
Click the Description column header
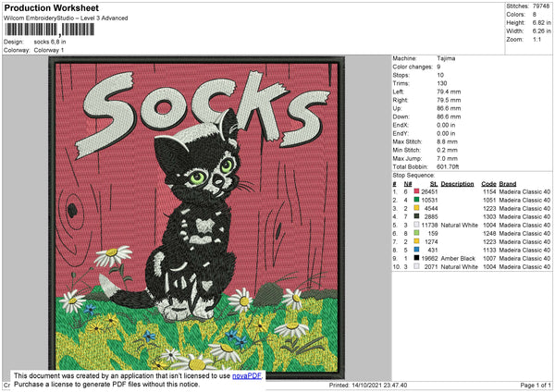point(458,183)
